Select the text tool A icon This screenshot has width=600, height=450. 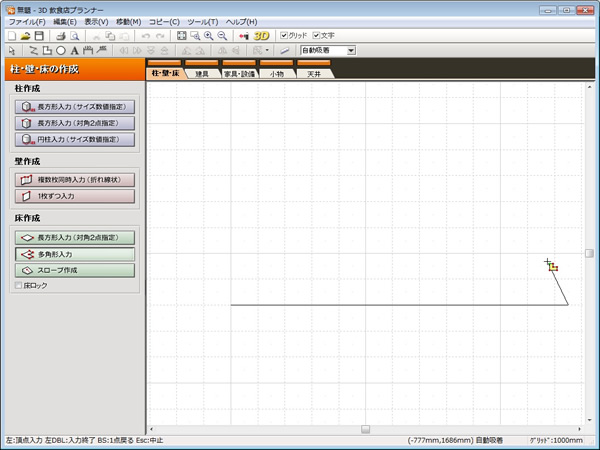click(x=74, y=50)
